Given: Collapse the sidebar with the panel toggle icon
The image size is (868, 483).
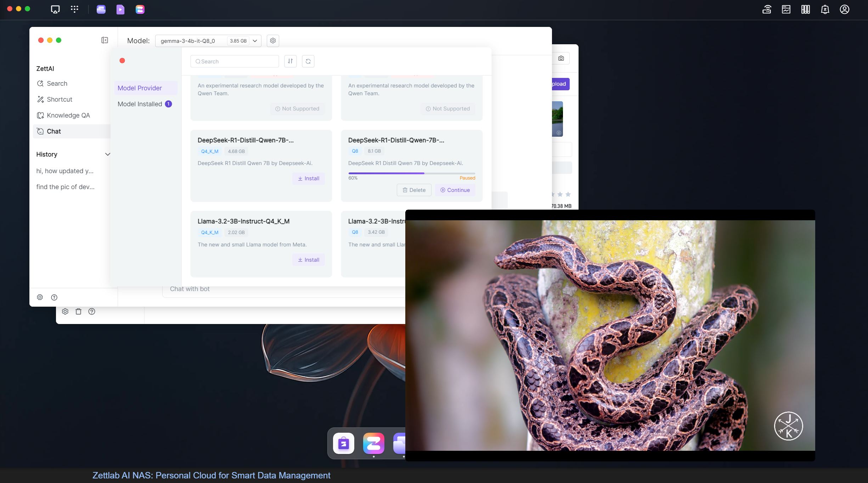Looking at the screenshot, I should [104, 40].
